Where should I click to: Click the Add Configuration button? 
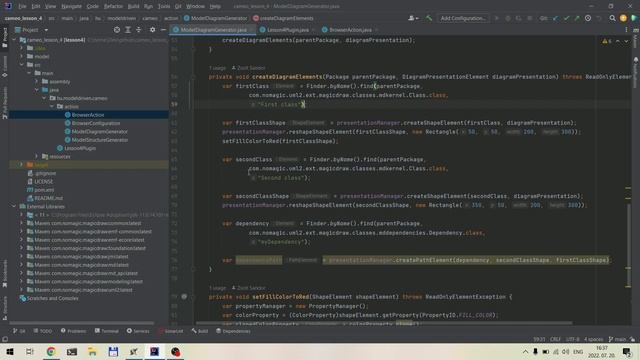coord(463,18)
